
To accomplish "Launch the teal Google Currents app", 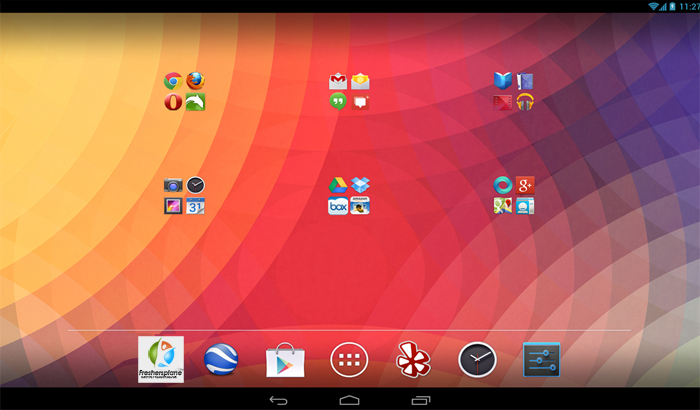I will pos(503,185).
